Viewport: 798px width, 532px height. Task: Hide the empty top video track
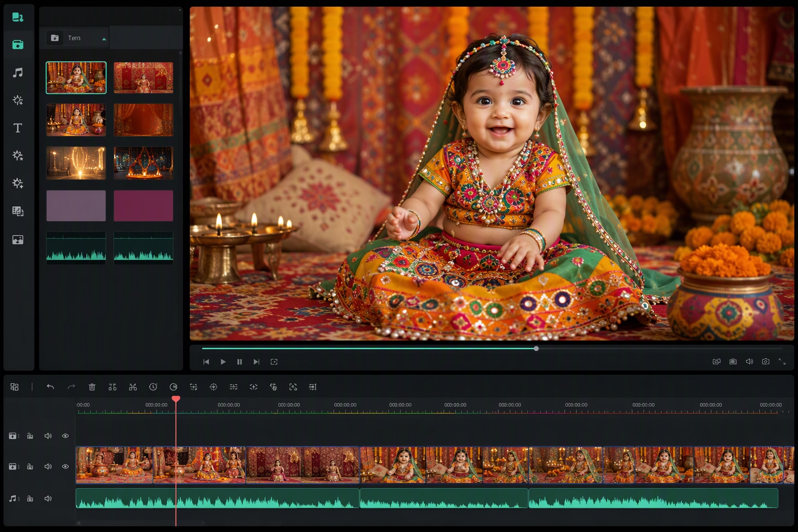click(x=65, y=436)
